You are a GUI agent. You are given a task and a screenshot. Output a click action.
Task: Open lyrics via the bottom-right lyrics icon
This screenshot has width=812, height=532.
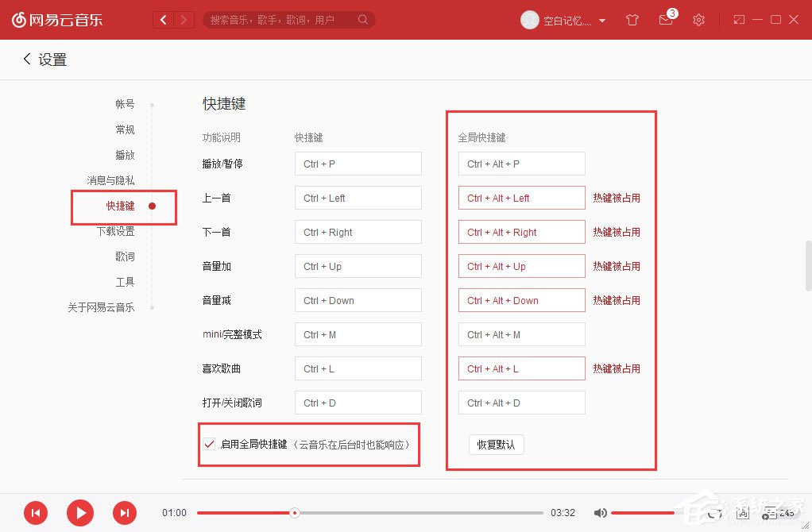click(x=742, y=513)
